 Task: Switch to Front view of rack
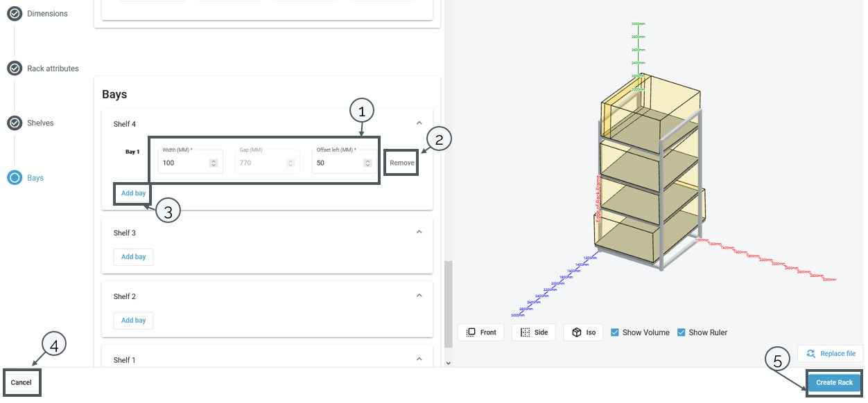481,332
